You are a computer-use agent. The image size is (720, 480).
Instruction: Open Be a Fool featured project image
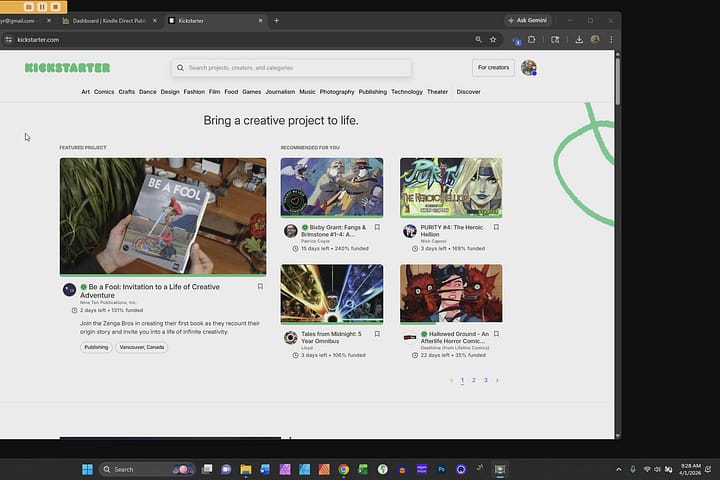coord(163,216)
